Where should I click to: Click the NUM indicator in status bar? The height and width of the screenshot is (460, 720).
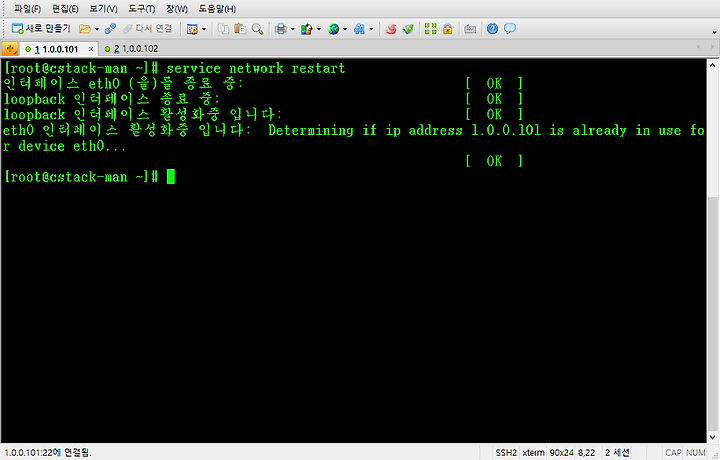coord(696,453)
